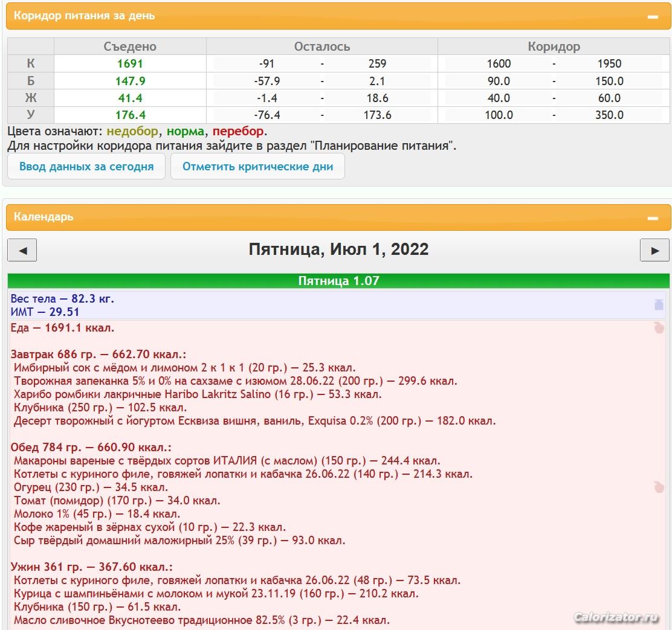The image size is (672, 630).
Task: Collapse the Коридор питания за день panel
Action: coord(653,17)
